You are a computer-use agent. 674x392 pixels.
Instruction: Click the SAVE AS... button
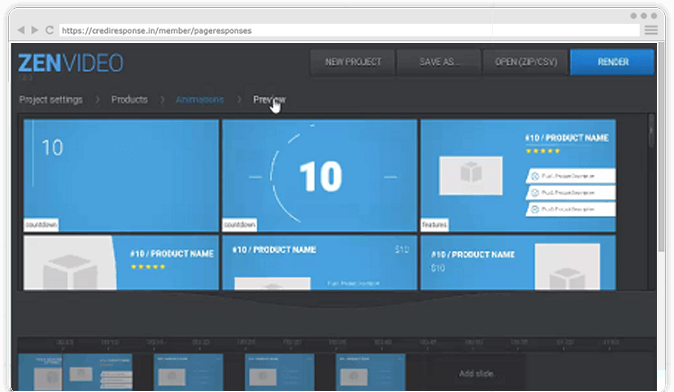point(439,62)
